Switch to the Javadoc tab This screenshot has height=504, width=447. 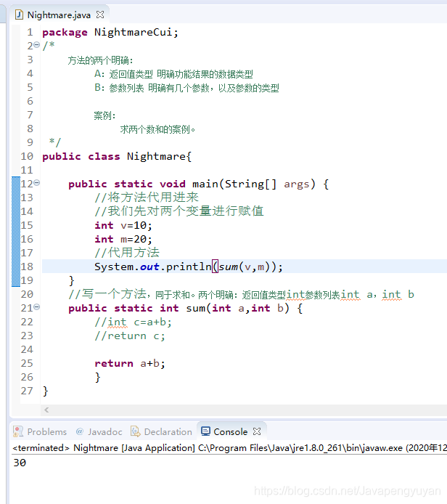(x=99, y=431)
